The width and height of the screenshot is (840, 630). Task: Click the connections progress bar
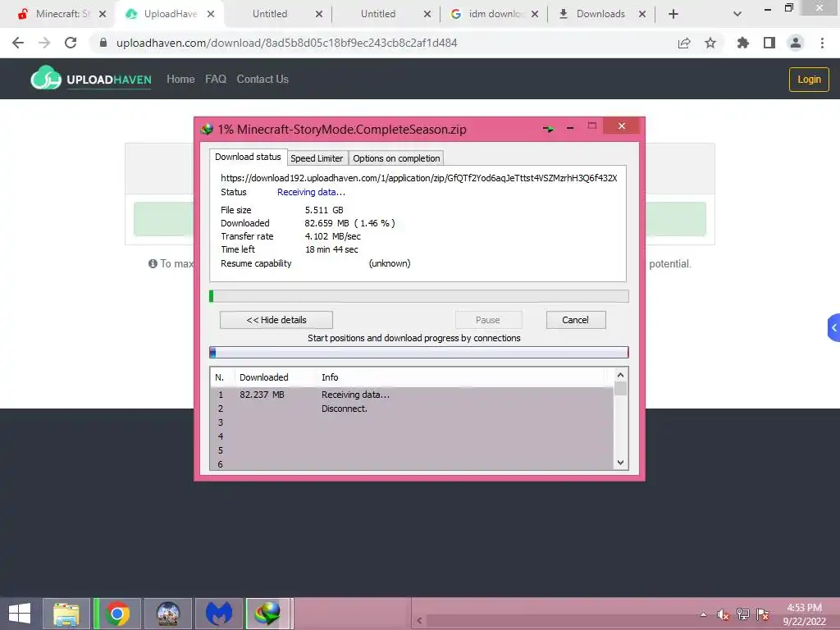coord(419,352)
